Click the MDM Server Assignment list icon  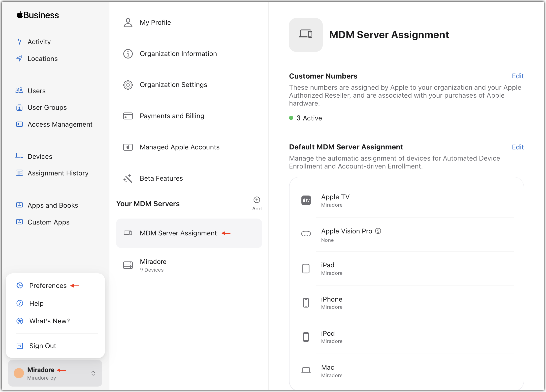tap(128, 233)
